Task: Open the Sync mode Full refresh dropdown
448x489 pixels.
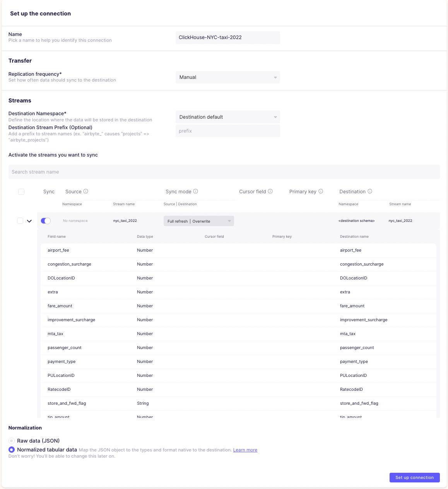Action: click(198, 221)
